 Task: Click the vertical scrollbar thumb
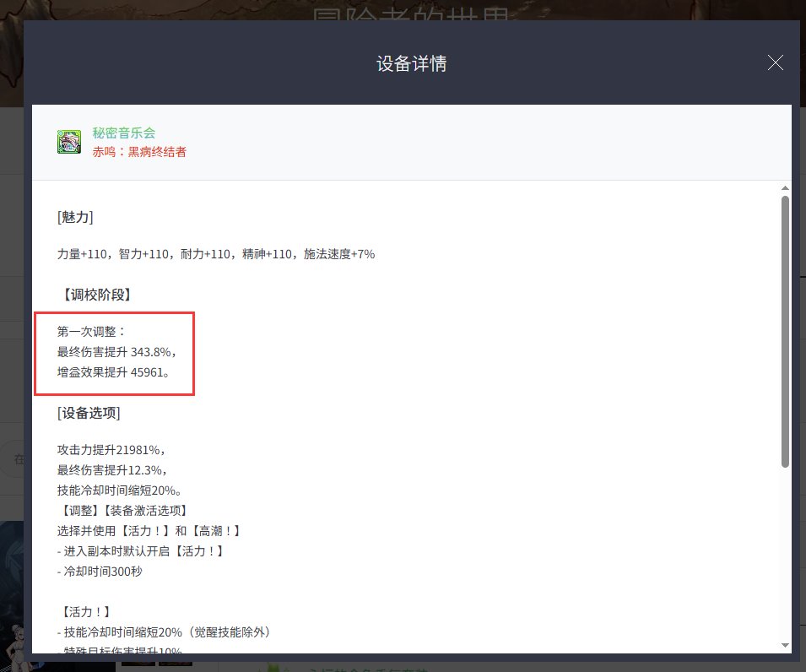point(785,329)
